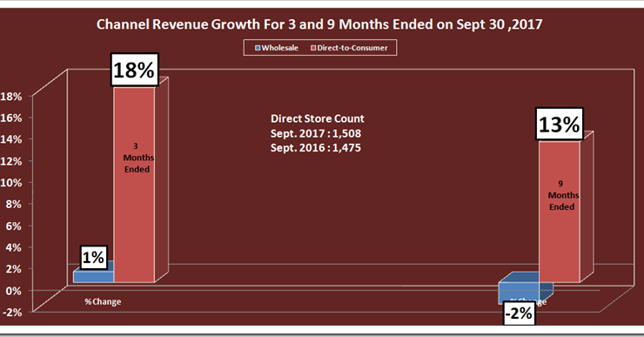Viewport: 644px width, 337px height.
Task: Click the red 9 Months Ended bar
Action: [560, 212]
